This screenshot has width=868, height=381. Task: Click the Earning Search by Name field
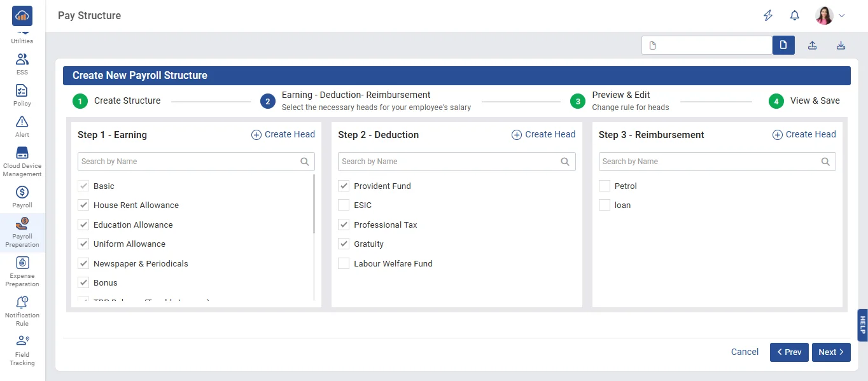tap(189, 162)
